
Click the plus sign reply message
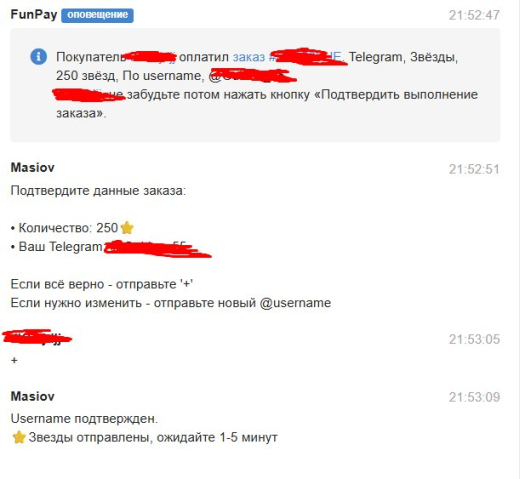coord(14,361)
